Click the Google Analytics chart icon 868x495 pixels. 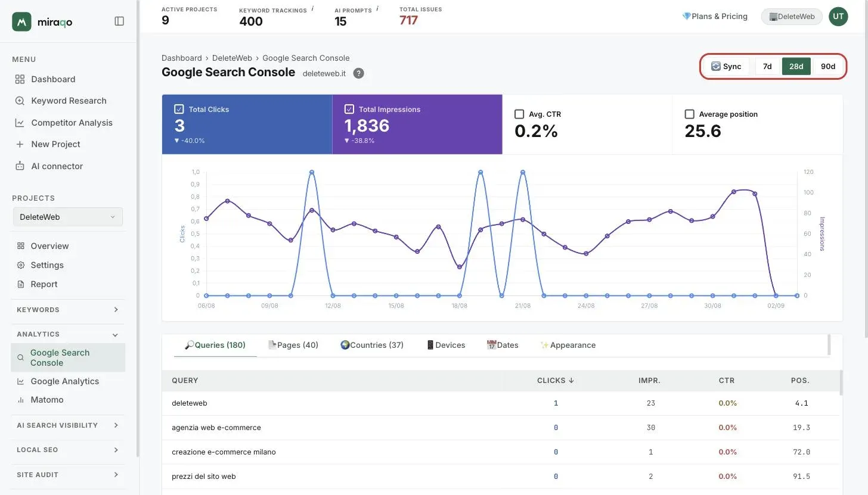click(21, 381)
